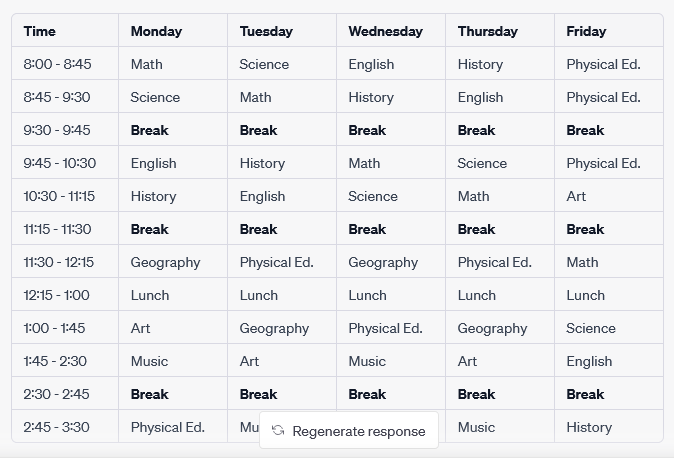The width and height of the screenshot is (674, 467).
Task: Click the circular arrows regenerate icon
Action: [278, 431]
